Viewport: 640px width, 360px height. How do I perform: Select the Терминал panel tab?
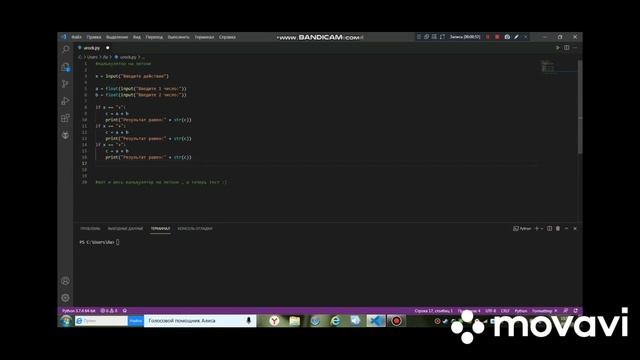[160, 229]
